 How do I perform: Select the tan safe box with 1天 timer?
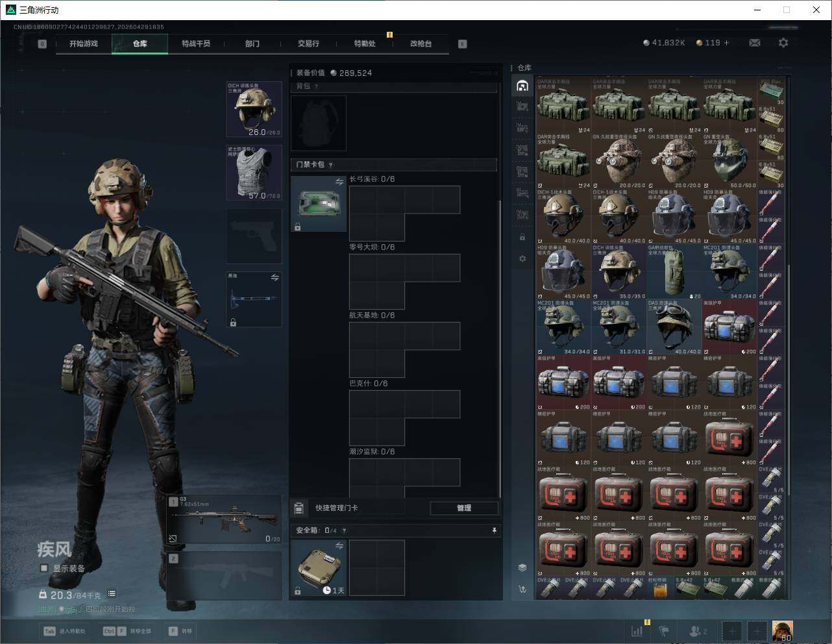pyautogui.click(x=319, y=568)
